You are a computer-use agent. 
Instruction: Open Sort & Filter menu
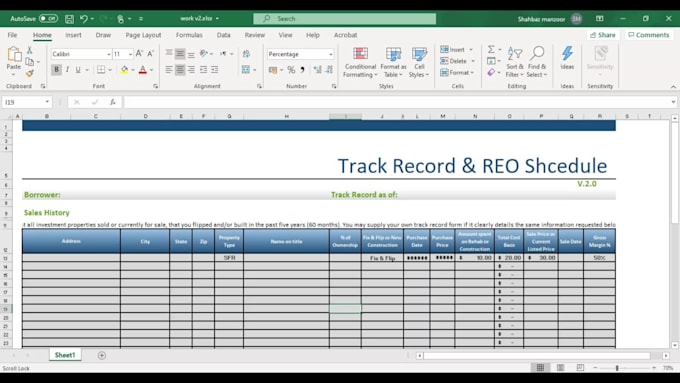coord(515,62)
